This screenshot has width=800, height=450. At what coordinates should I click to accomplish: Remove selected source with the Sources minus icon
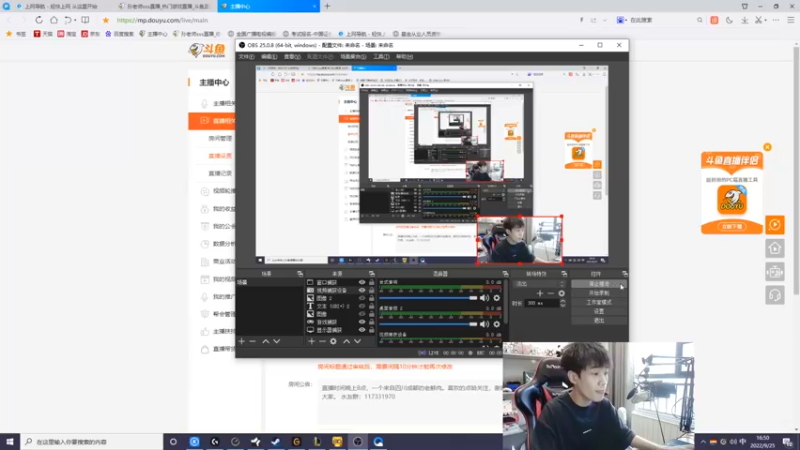coord(322,341)
